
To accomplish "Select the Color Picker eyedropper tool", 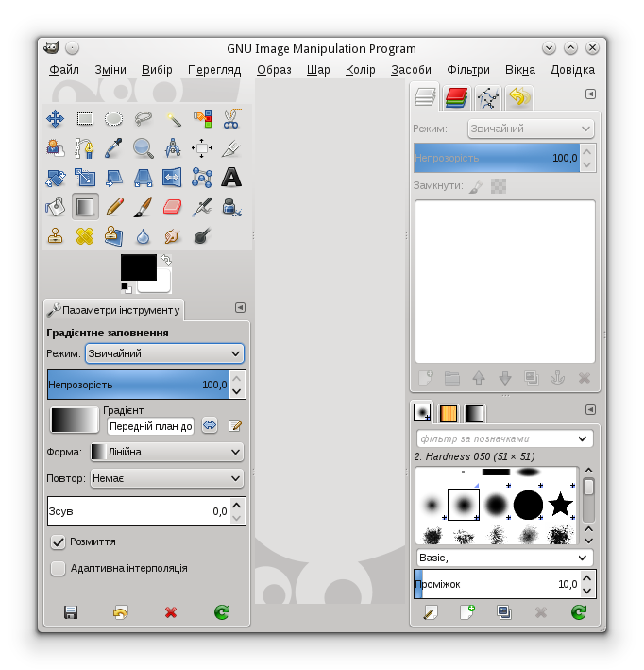I will (x=113, y=147).
